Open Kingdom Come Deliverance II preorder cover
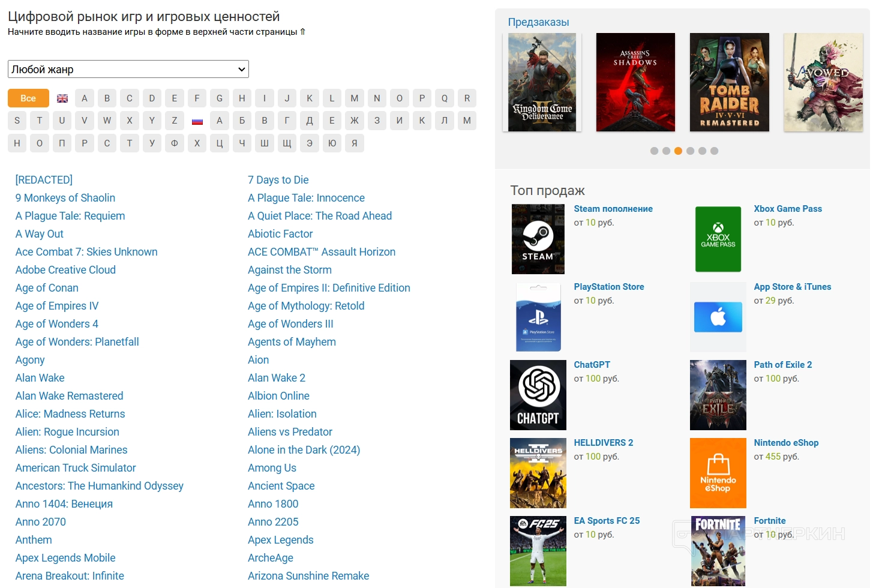The height and width of the screenshot is (588, 876). pos(542,82)
